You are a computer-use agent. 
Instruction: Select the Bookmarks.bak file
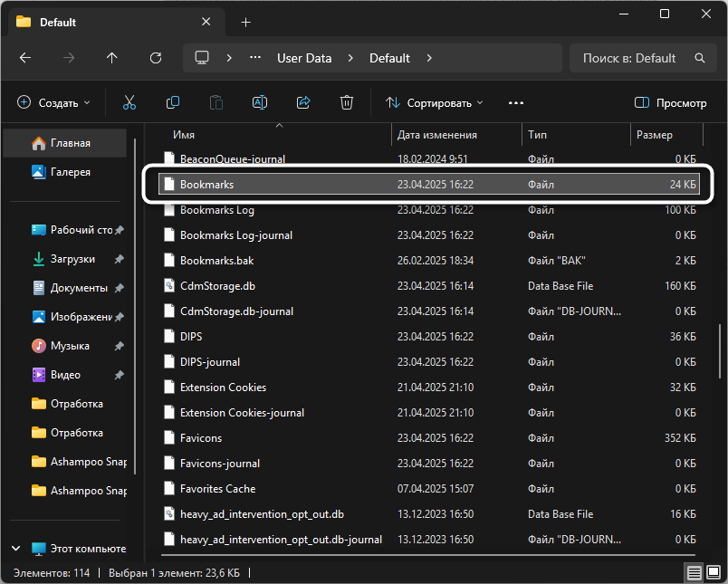point(216,261)
